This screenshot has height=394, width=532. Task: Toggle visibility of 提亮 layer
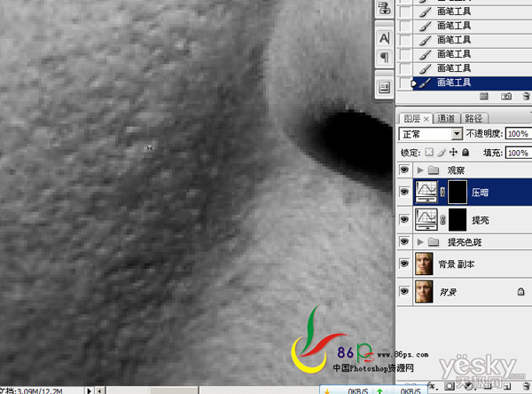click(x=404, y=219)
